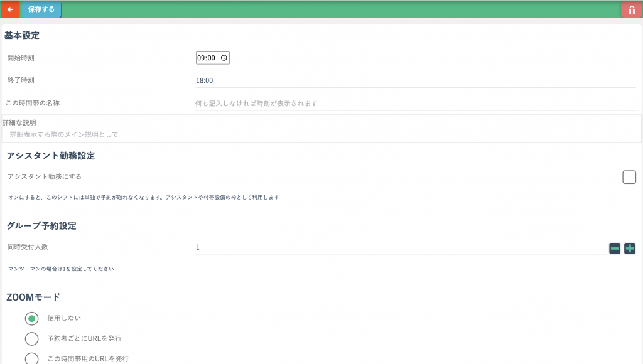The height and width of the screenshot is (364, 643).
Task: Click the 終了時刻 field showing 18:00
Action: [x=414, y=80]
